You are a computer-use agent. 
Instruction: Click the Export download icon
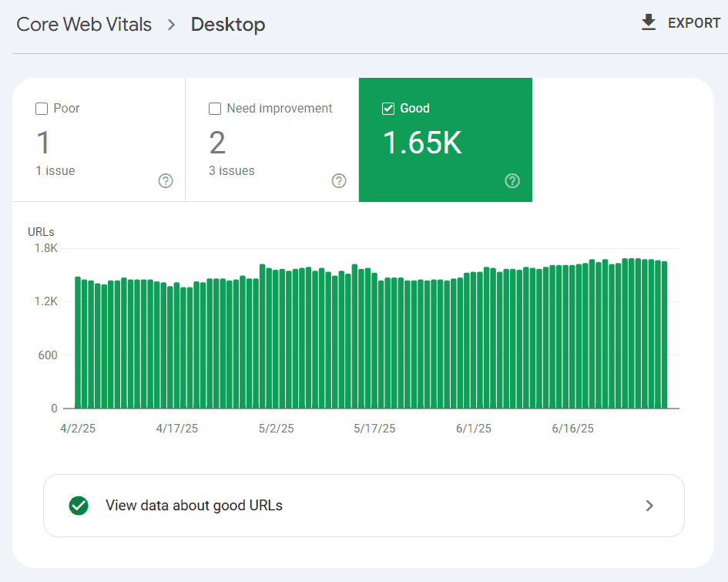pyautogui.click(x=648, y=22)
